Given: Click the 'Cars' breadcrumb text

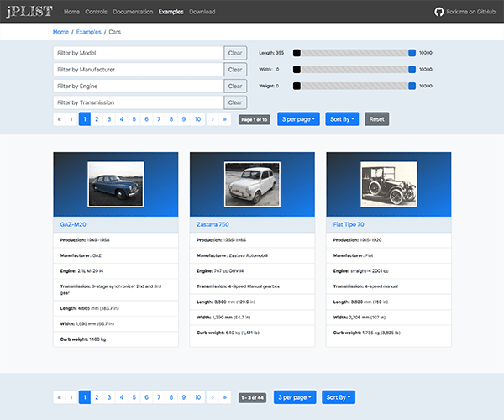Looking at the screenshot, I should (x=115, y=32).
